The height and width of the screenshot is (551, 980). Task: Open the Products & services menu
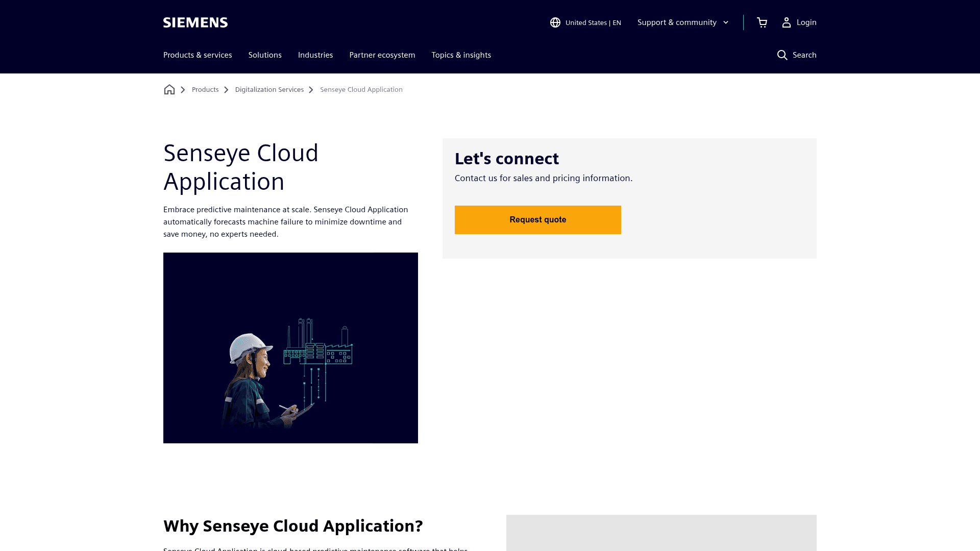click(198, 55)
